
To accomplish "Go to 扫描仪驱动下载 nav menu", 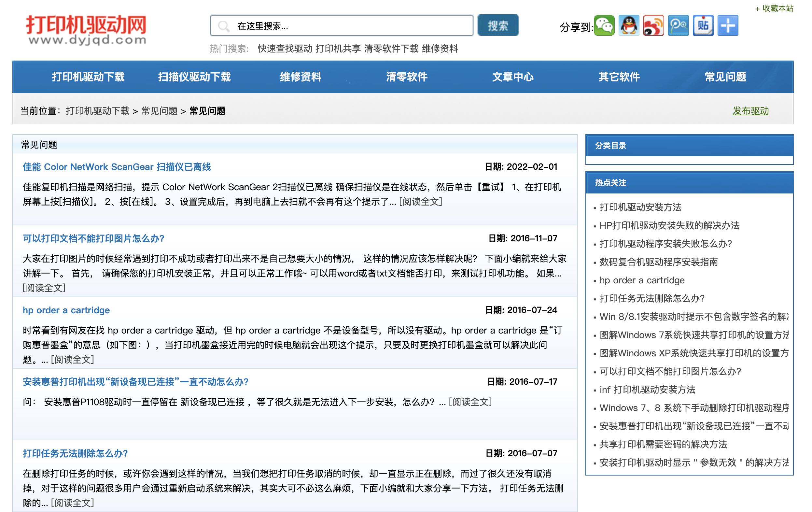I will point(194,77).
